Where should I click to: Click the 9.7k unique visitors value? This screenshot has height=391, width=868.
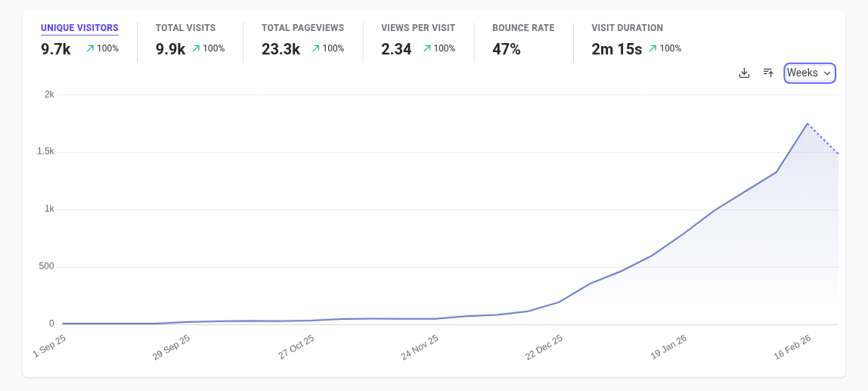56,49
